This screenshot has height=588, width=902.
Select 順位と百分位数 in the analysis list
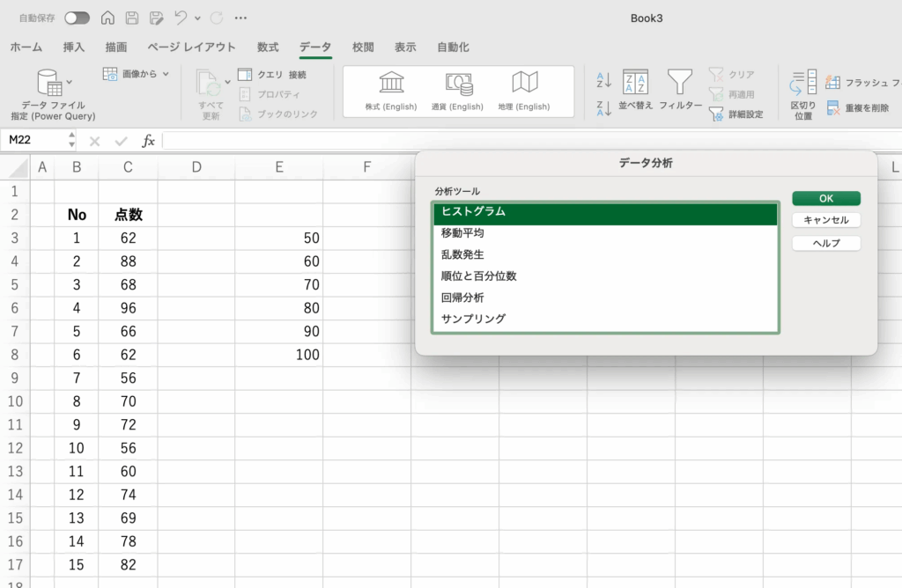pos(605,276)
